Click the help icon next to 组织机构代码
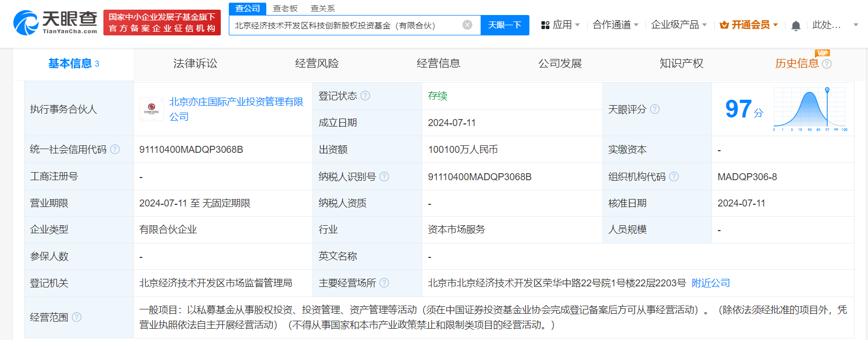The image size is (868, 340). click(674, 176)
